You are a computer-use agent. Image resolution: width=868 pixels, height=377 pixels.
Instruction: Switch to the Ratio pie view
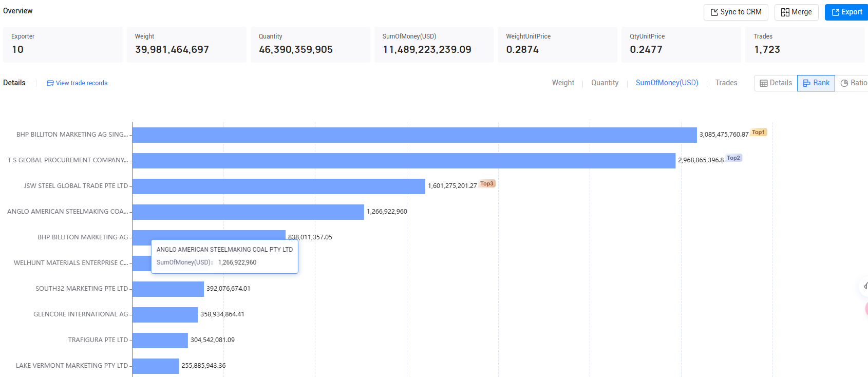click(853, 83)
